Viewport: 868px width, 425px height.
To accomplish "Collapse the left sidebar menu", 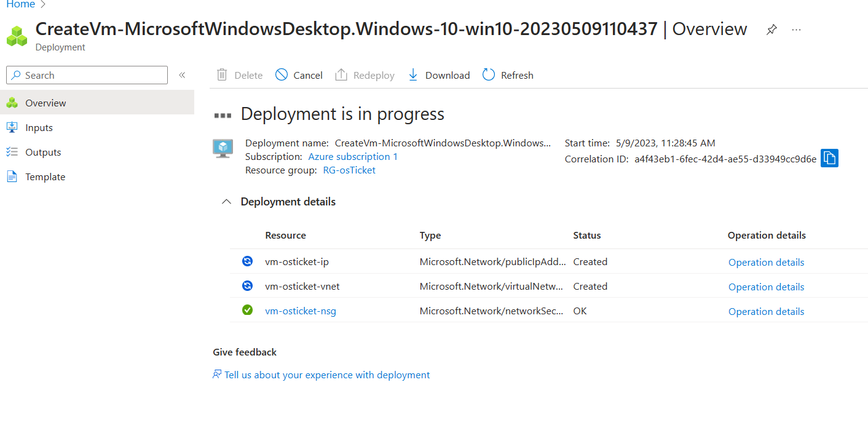I will pos(182,75).
